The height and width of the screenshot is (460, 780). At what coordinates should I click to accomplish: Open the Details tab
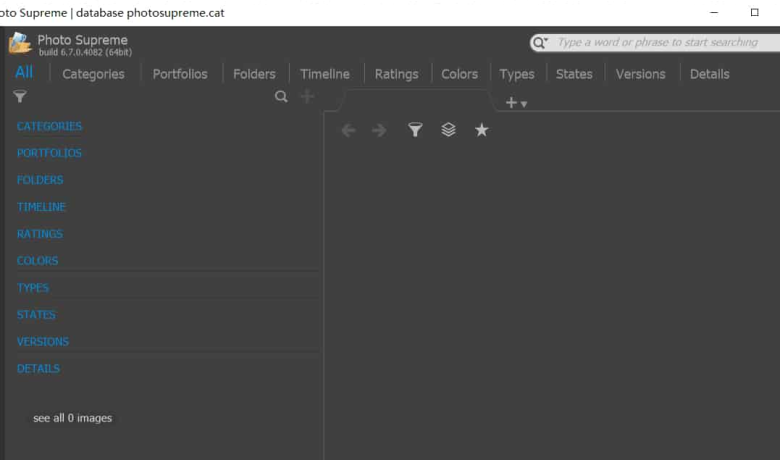pyautogui.click(x=709, y=74)
